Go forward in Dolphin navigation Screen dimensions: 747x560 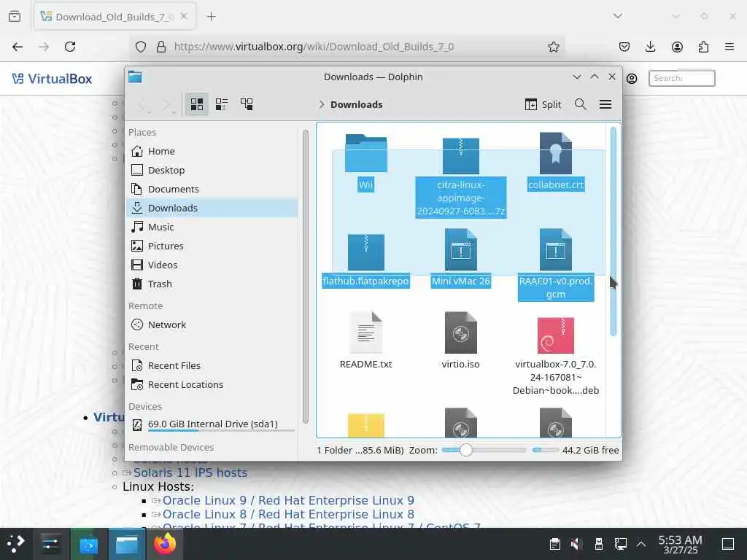167,105
